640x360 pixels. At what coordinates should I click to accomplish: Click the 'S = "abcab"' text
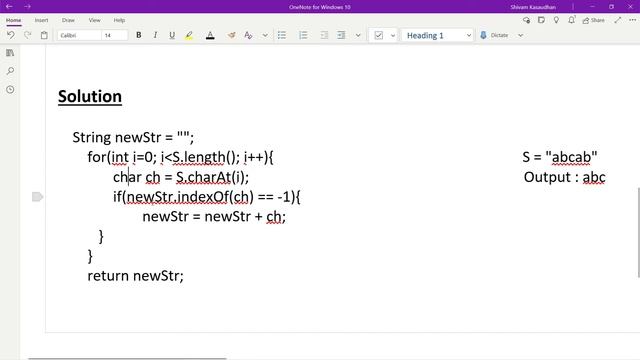point(560,157)
